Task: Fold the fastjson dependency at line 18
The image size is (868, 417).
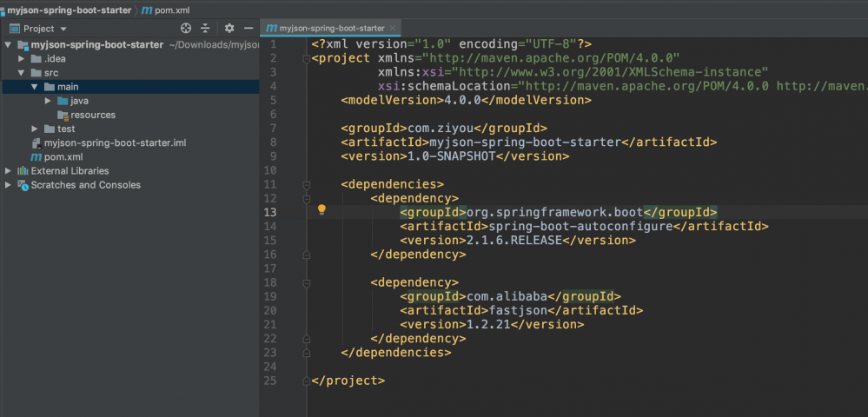Action: pos(306,282)
